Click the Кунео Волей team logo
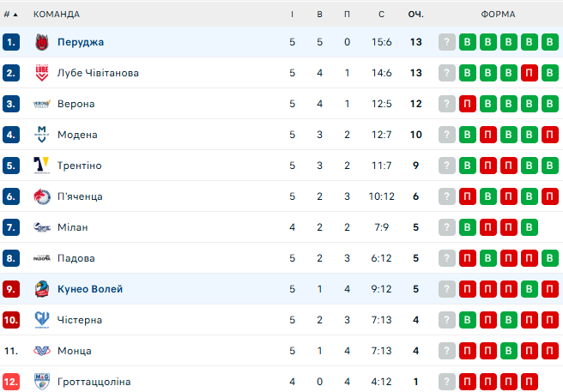Viewport: 563px width, 392px height. pos(41,289)
